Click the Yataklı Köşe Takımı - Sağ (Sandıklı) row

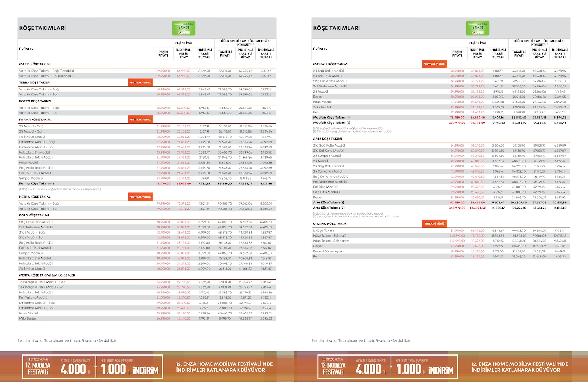(147, 71)
